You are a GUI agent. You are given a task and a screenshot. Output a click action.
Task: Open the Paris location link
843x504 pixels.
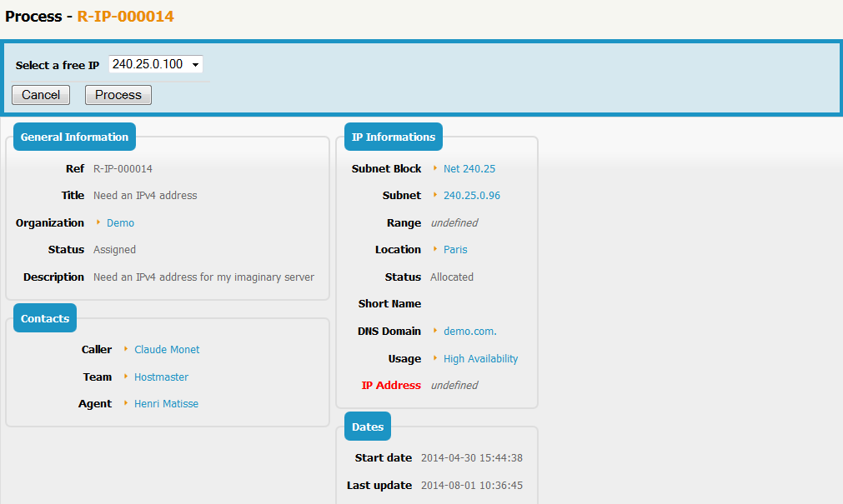pos(455,250)
